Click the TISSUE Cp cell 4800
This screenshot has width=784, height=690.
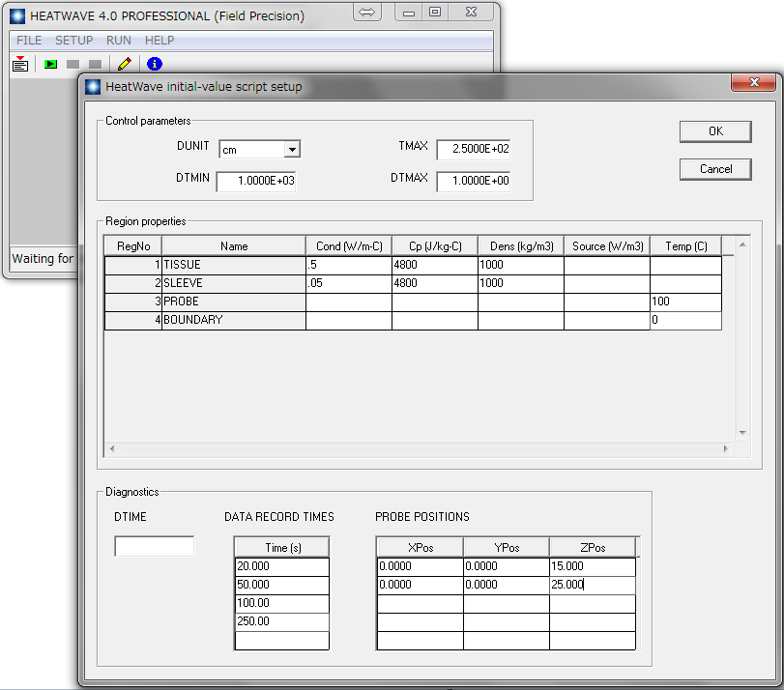pyautogui.click(x=434, y=265)
